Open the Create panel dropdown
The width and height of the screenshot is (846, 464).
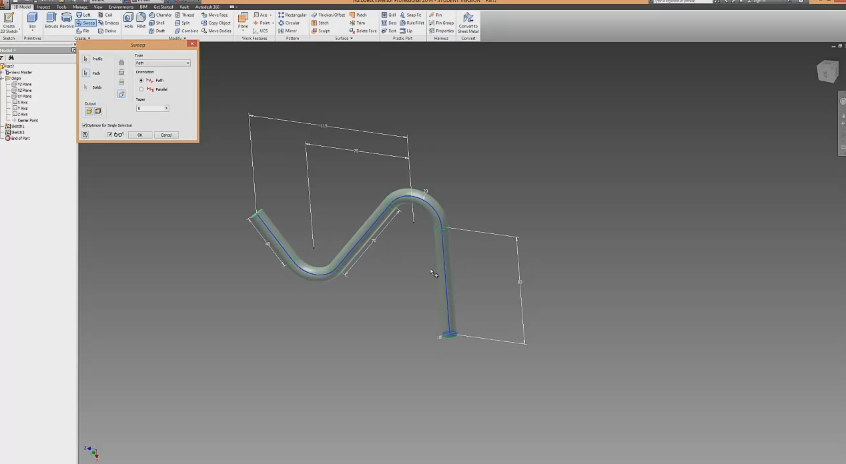tap(83, 38)
